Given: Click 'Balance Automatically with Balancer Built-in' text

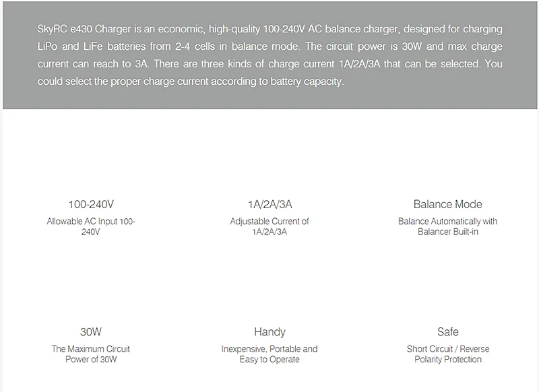Looking at the screenshot, I should pos(447,226).
